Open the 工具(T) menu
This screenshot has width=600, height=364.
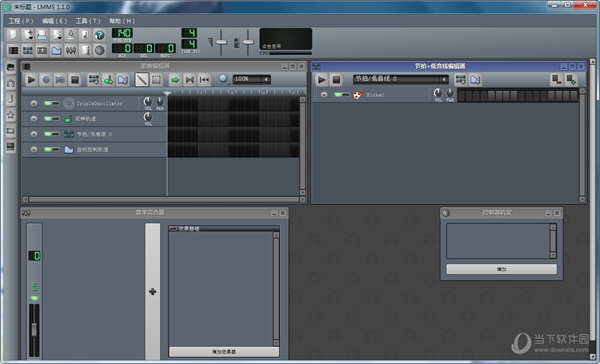click(88, 21)
